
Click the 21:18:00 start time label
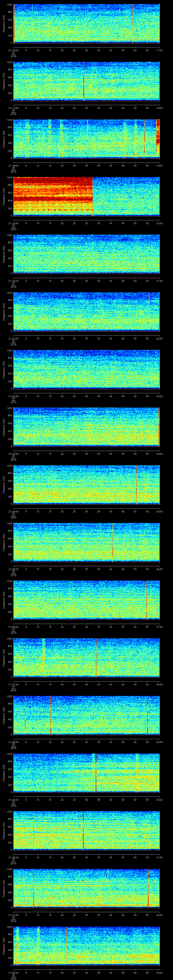pyautogui.click(x=13, y=166)
